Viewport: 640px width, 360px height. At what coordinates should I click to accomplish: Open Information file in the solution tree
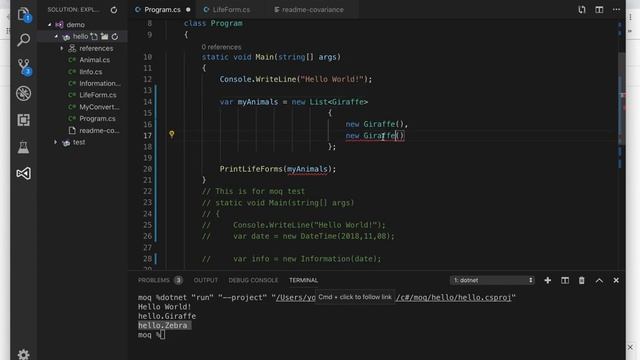100,84
